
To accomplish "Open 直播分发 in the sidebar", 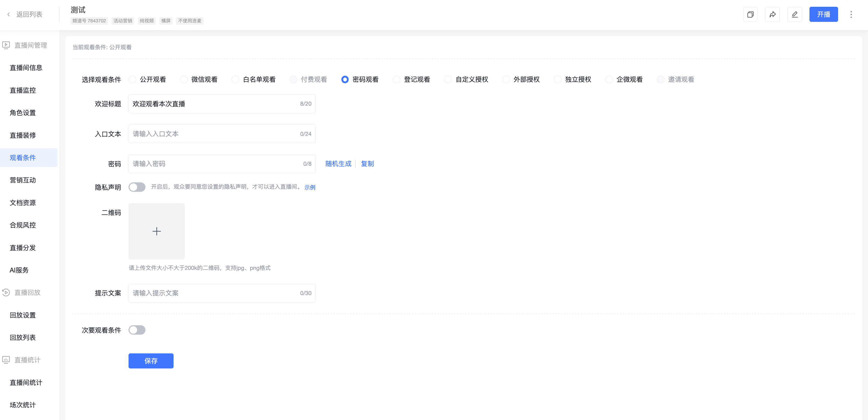I will tap(23, 248).
